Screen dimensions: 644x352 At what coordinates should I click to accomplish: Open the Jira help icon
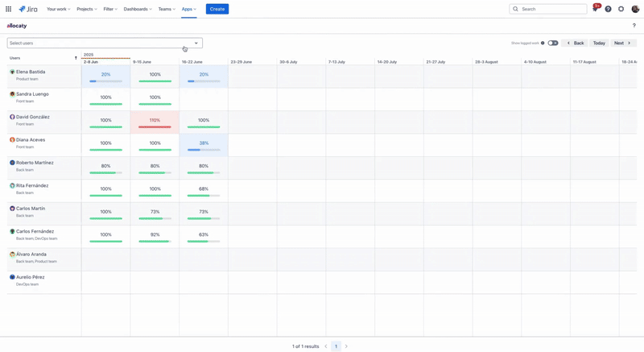608,9
